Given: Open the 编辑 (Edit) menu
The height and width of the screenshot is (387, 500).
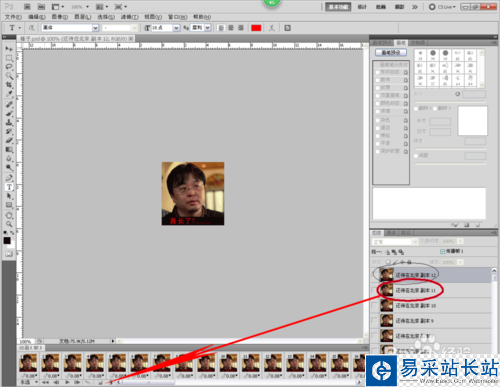Looking at the screenshot, I should [x=37, y=17].
